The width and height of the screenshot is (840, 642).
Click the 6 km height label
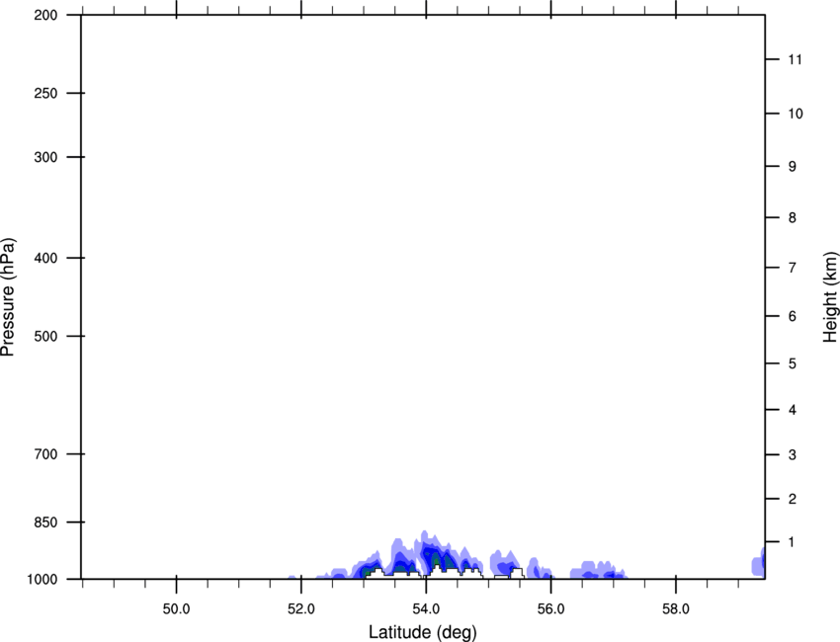(x=793, y=316)
